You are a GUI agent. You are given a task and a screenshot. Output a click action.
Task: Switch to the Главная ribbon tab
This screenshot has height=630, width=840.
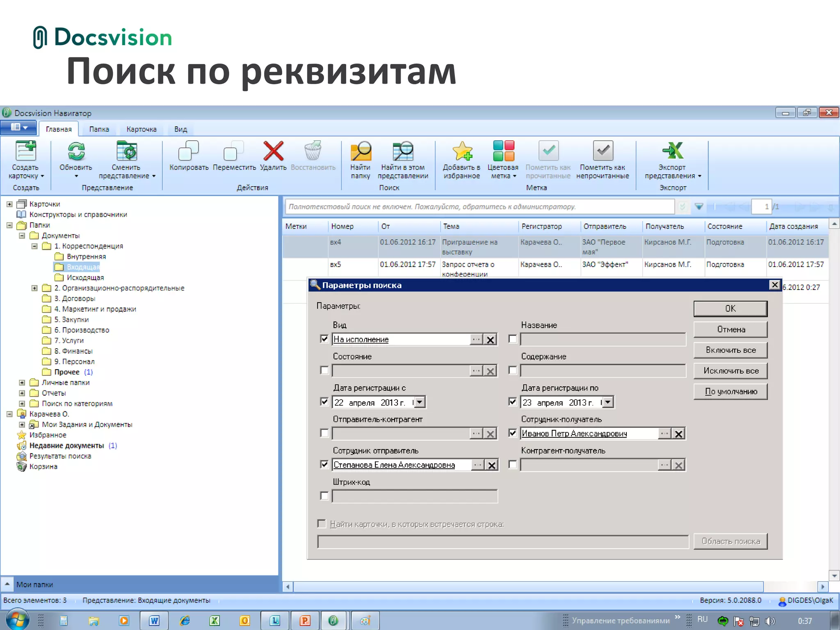pyautogui.click(x=59, y=129)
